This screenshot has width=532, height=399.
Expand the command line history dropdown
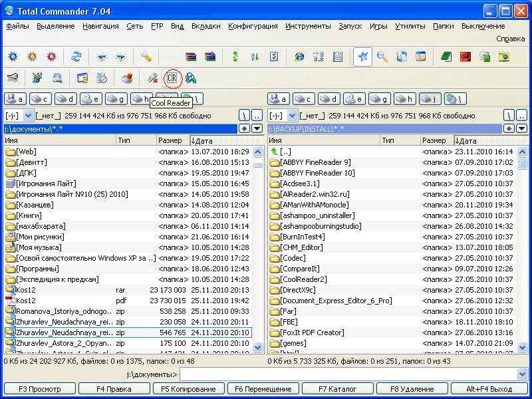(523, 374)
